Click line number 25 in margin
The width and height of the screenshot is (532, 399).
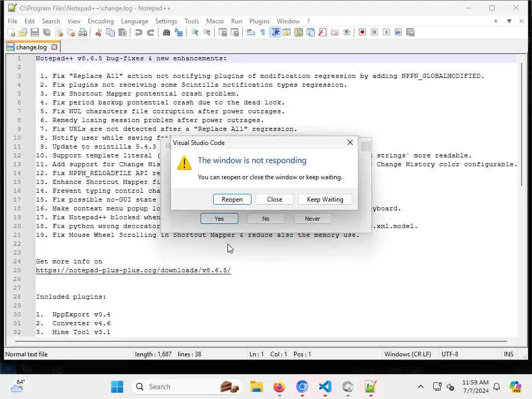17,270
